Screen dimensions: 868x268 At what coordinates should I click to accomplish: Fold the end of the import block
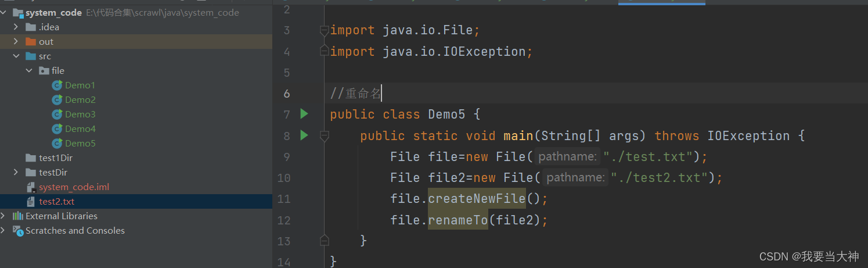tap(325, 51)
